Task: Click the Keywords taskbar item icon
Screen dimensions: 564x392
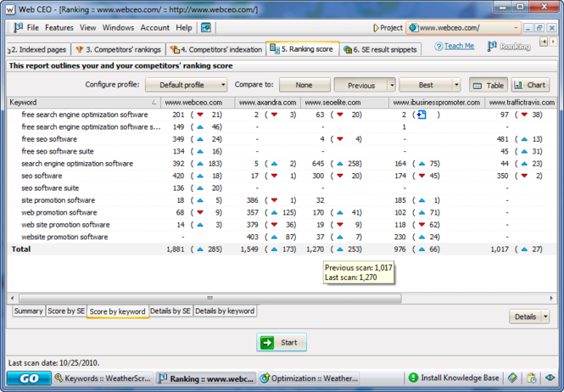Action: coord(59,378)
